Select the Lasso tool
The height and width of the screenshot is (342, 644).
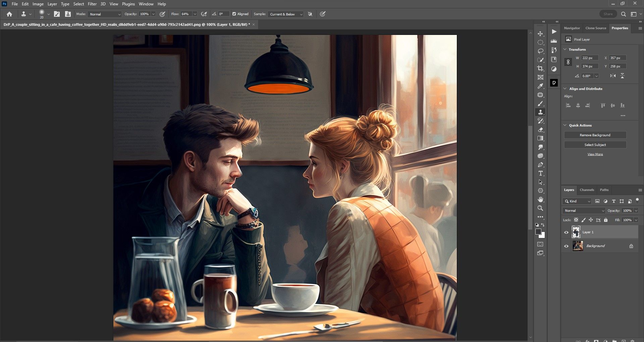pos(540,51)
